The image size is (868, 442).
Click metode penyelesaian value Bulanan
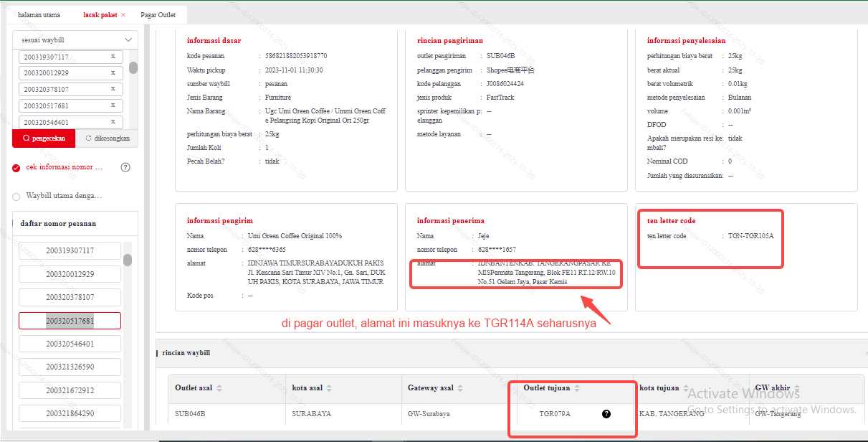pyautogui.click(x=740, y=98)
